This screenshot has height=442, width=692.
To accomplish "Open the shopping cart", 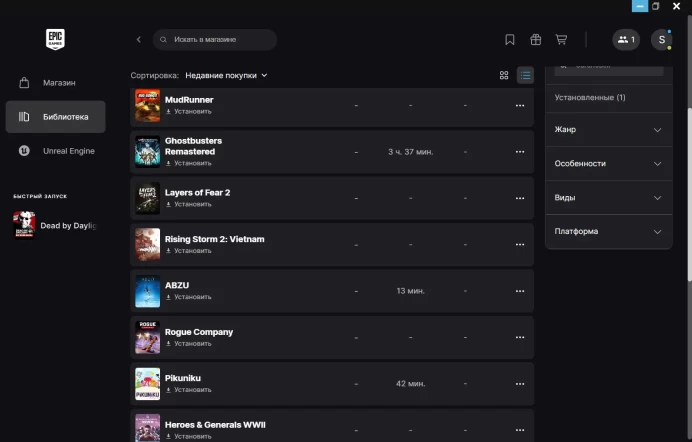I will point(561,40).
